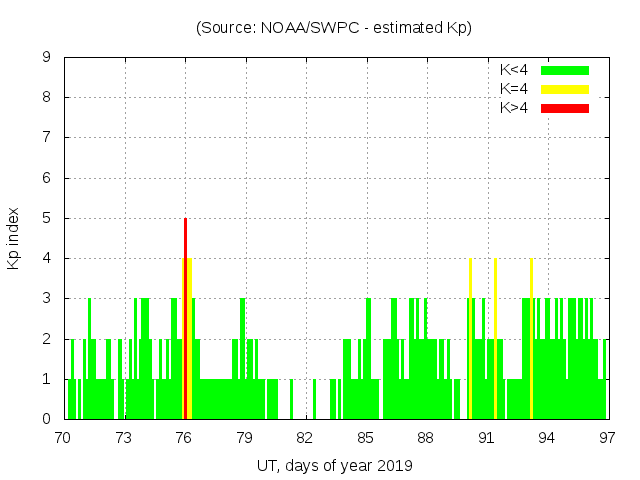Click the x-axis tick label 82

305,438
